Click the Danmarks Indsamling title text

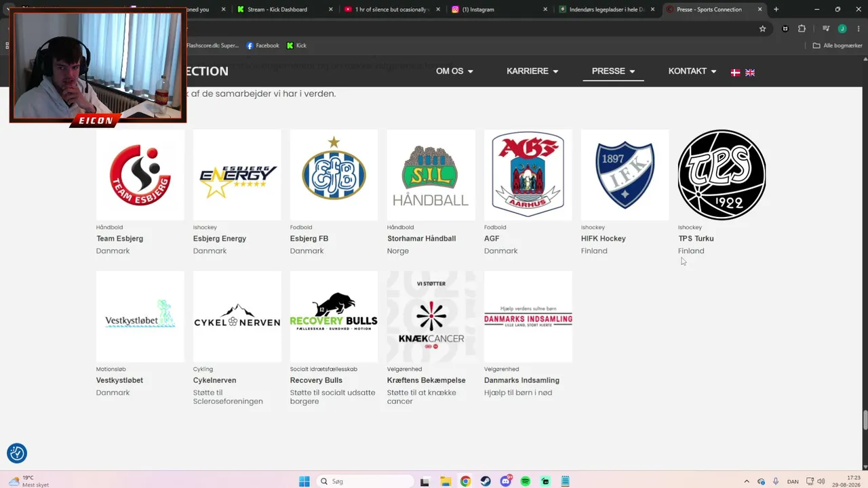(521, 380)
